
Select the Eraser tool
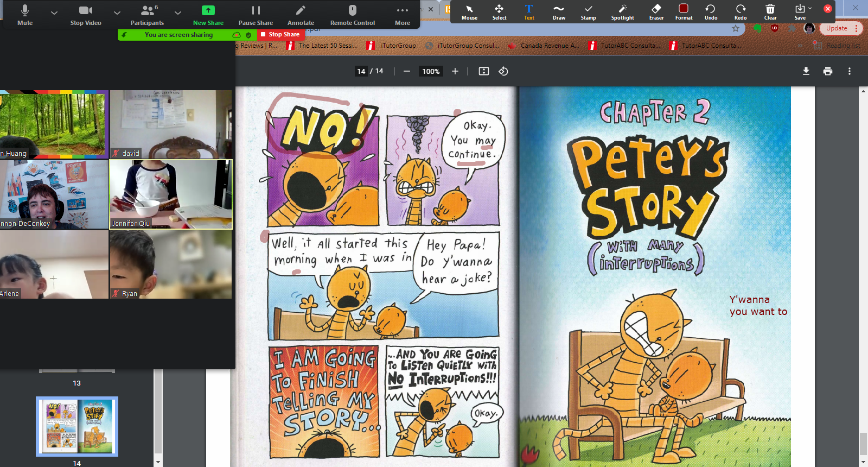656,12
